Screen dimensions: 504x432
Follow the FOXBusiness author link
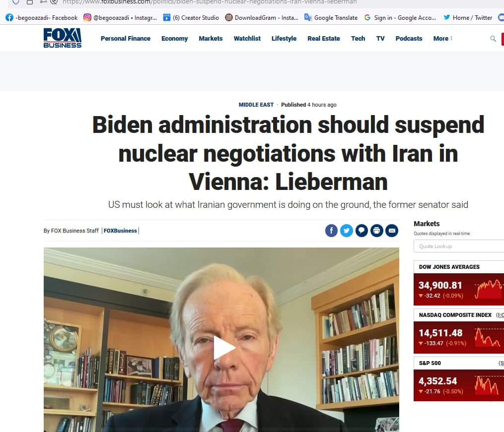click(120, 231)
